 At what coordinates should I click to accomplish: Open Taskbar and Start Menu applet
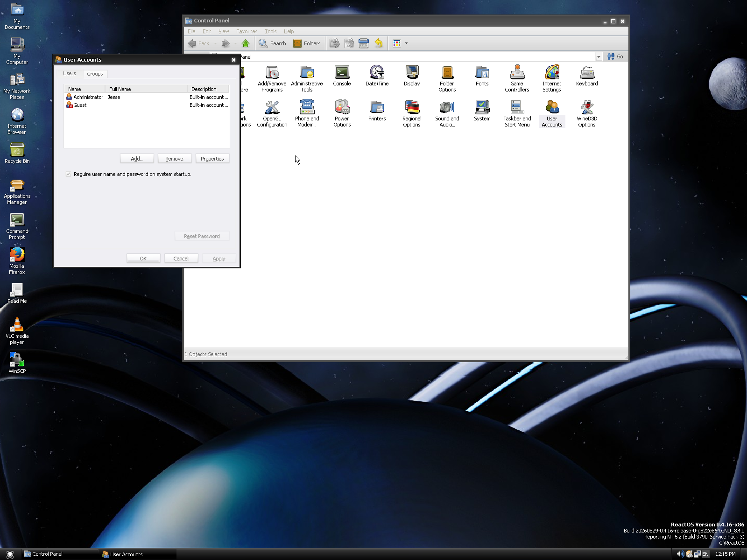coord(517,113)
